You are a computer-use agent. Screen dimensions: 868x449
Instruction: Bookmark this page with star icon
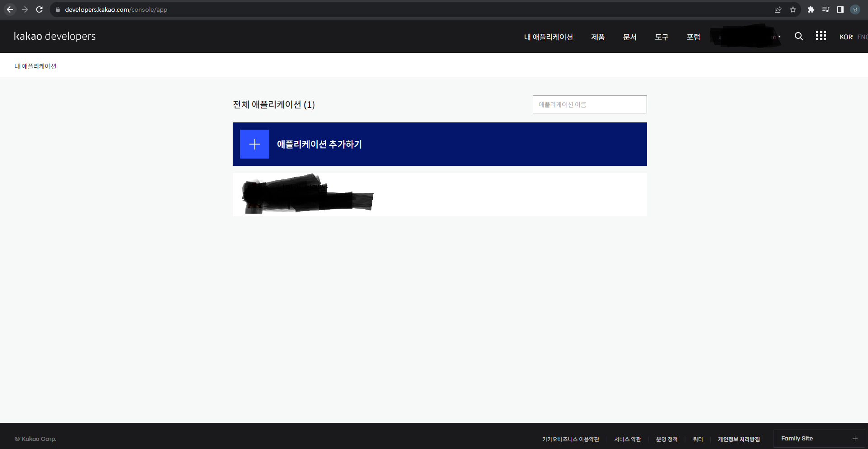(x=793, y=9)
